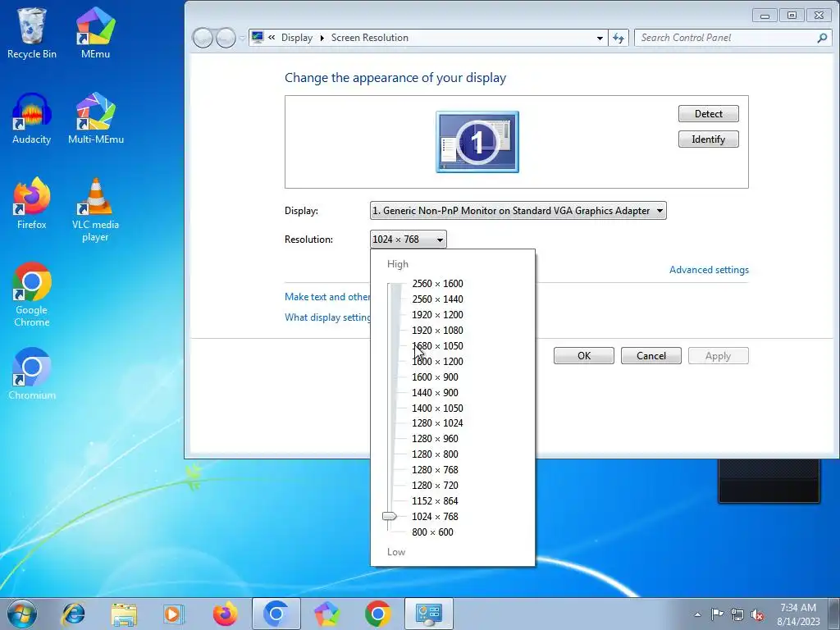Choose 1920 × 1200 resolution
The width and height of the screenshot is (840, 630).
tap(437, 314)
